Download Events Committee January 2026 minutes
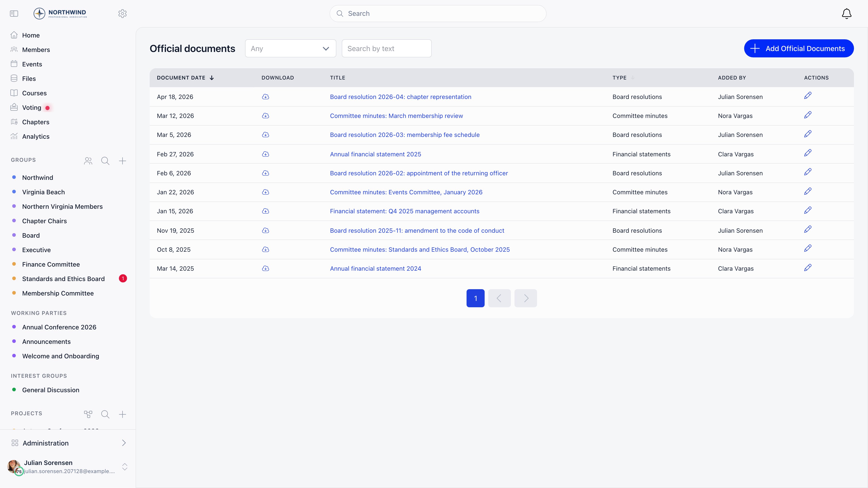The image size is (868, 488). (x=266, y=192)
